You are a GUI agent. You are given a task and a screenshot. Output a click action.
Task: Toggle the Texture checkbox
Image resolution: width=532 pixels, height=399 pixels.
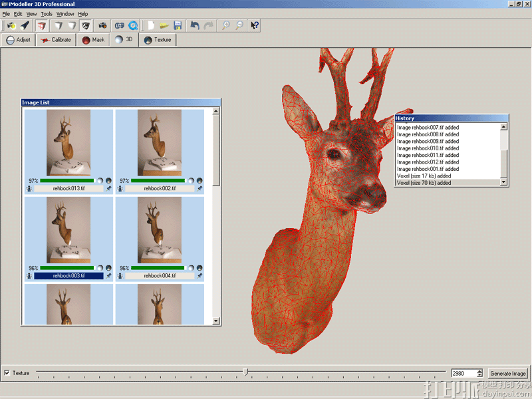point(7,373)
